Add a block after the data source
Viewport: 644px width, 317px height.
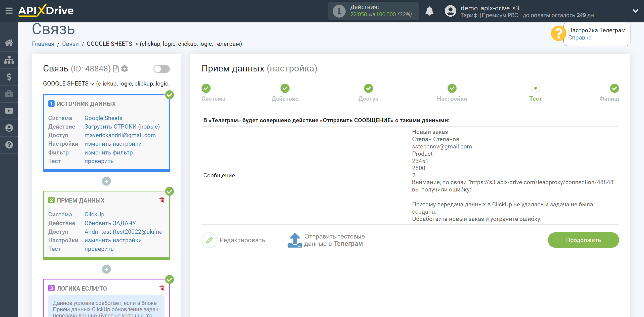pos(106,181)
